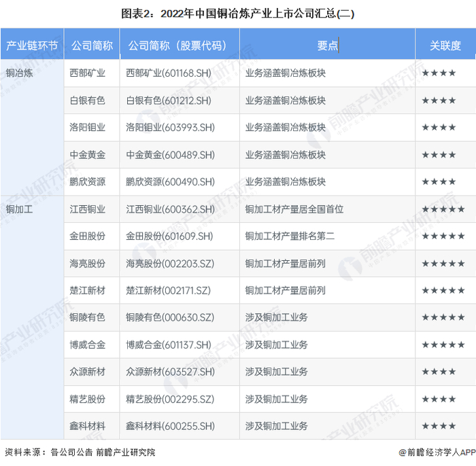This screenshot has width=476, height=466.
Task: Click the 公司简称 column header
Action: click(92, 46)
